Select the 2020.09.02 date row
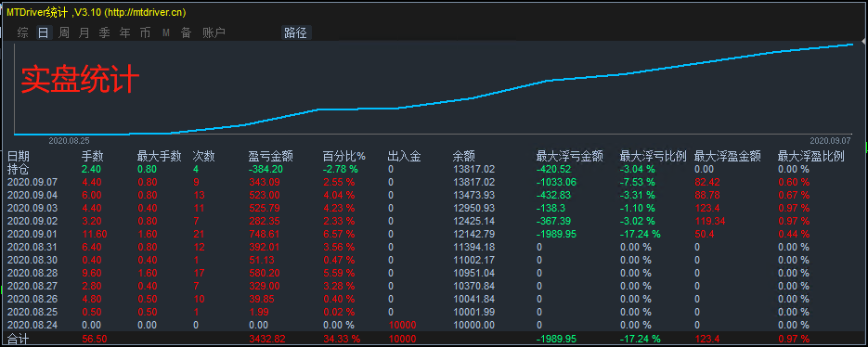This screenshot has height=347, width=868. point(434,221)
